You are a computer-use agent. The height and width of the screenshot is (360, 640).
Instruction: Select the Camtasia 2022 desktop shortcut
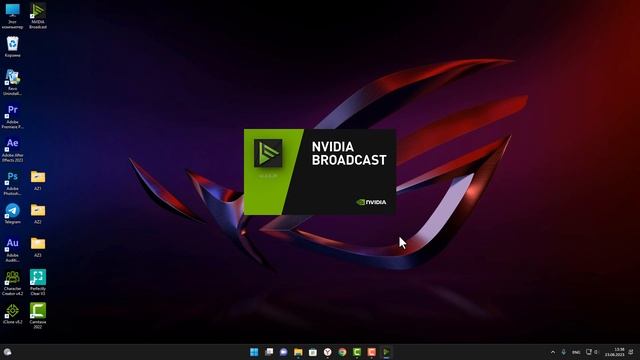click(38, 316)
